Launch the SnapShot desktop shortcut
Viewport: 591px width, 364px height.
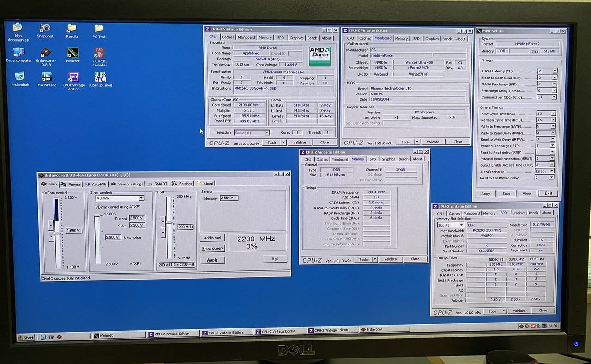click(x=45, y=31)
